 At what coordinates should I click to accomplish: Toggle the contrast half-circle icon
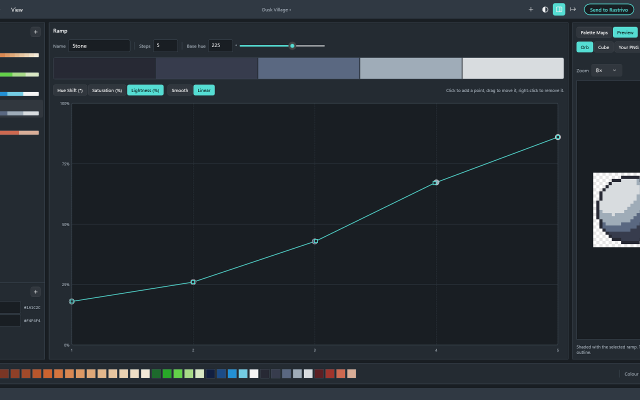545,9
